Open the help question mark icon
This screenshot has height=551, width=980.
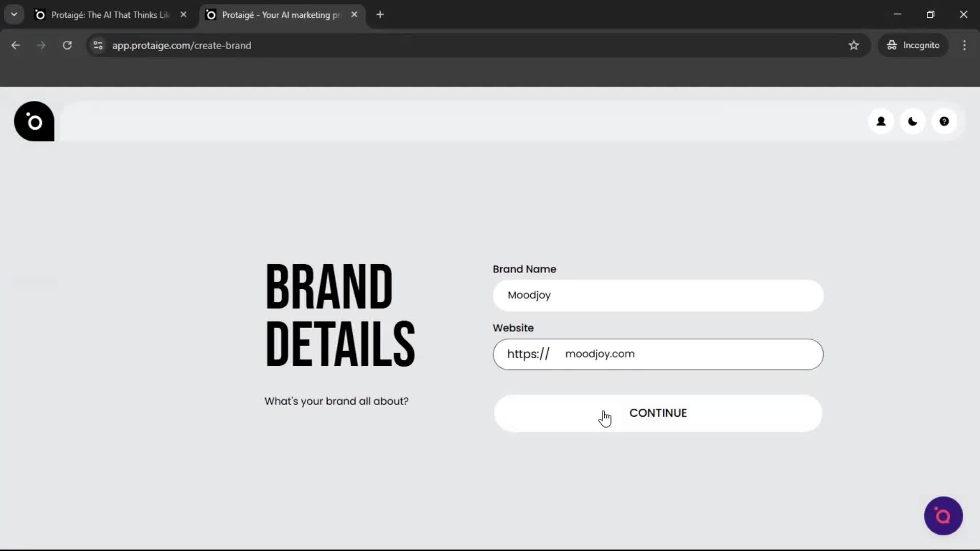(945, 121)
